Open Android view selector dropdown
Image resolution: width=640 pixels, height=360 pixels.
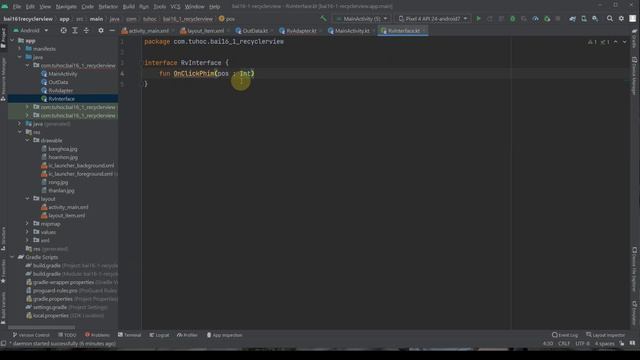point(31,31)
